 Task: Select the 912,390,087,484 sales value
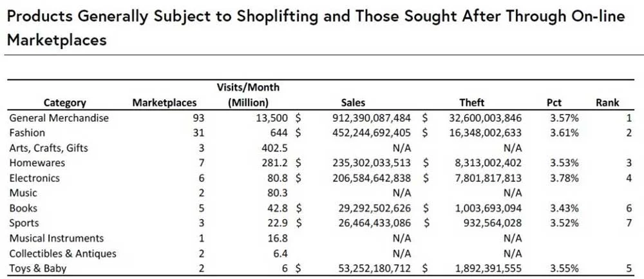coord(371,118)
